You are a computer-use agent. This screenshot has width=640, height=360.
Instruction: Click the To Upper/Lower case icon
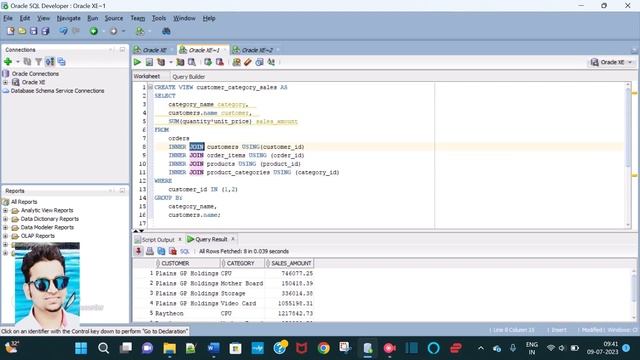coord(271,62)
